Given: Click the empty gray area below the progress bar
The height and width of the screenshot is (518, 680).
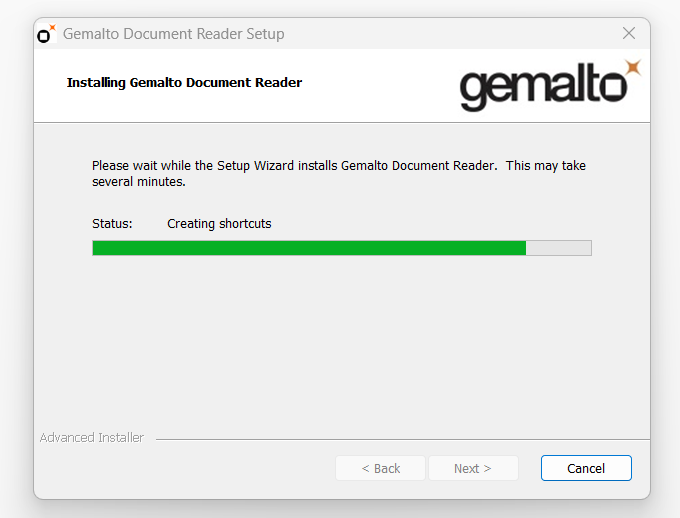Looking at the screenshot, I should click(342, 343).
